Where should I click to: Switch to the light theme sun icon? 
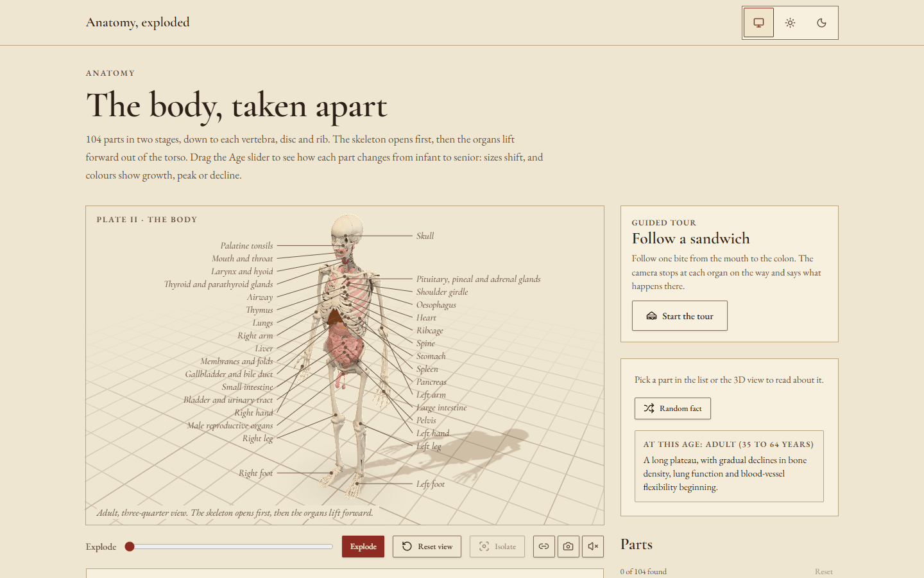point(790,22)
